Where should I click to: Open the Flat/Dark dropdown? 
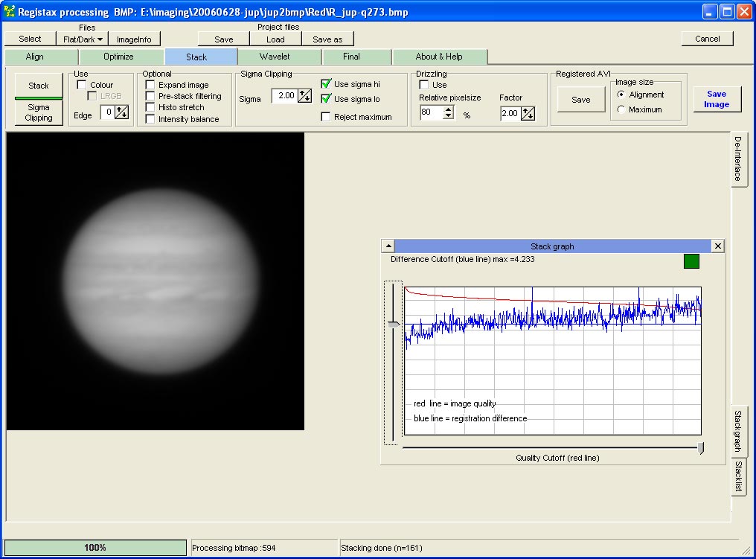[x=83, y=39]
